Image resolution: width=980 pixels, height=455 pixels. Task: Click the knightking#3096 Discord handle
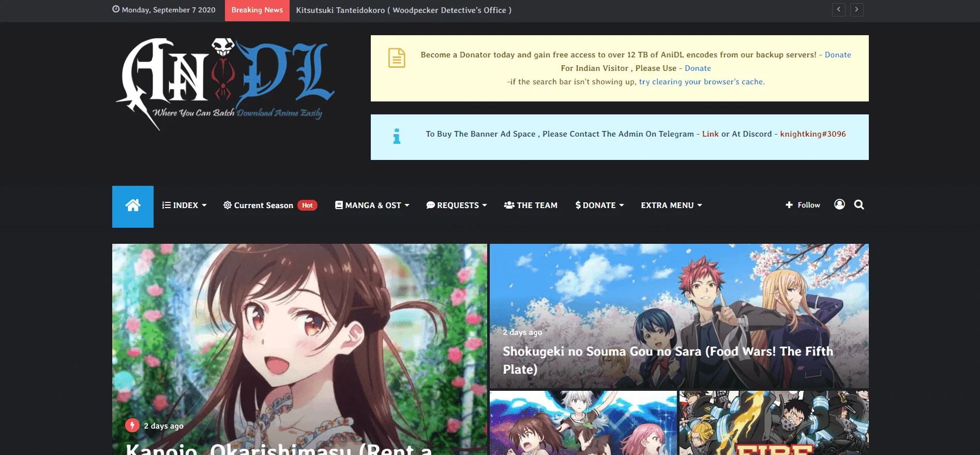813,134
